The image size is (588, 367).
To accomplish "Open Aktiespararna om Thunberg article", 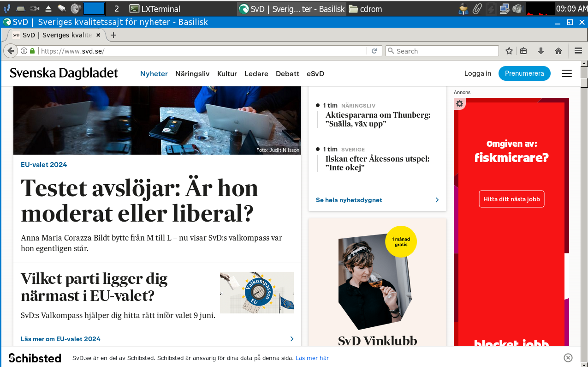I will [378, 120].
